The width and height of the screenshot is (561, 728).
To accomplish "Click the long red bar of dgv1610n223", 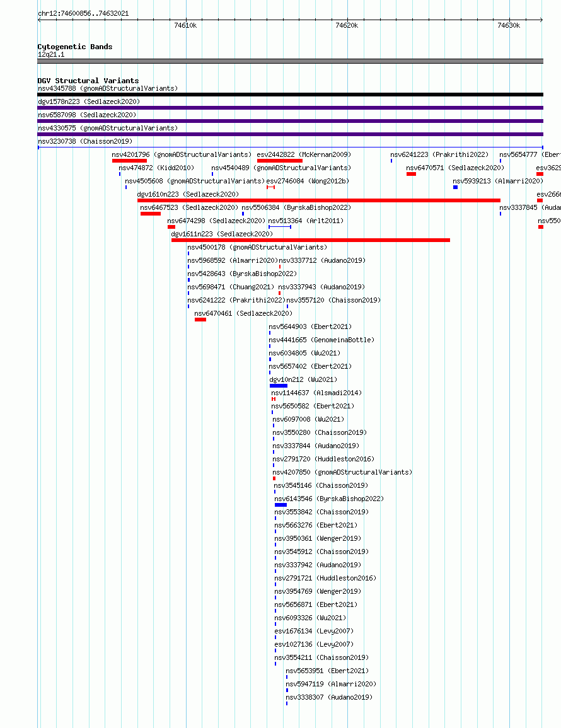I will (318, 200).
